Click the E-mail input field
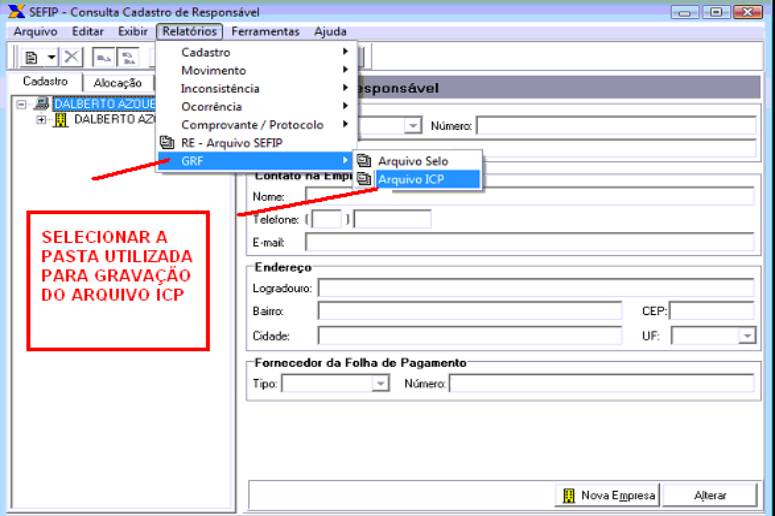 529,242
